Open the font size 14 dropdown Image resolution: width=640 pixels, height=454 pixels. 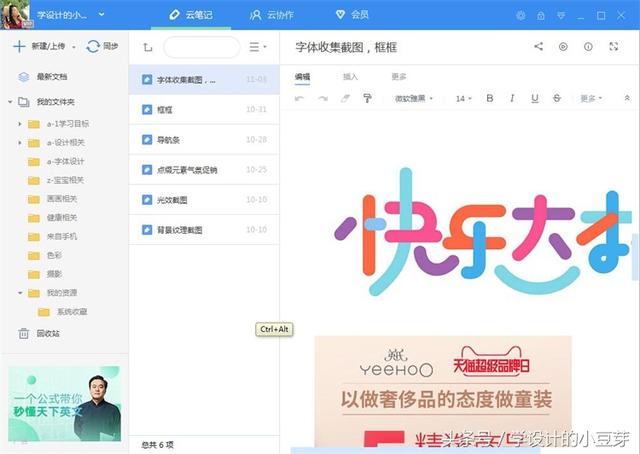point(464,98)
